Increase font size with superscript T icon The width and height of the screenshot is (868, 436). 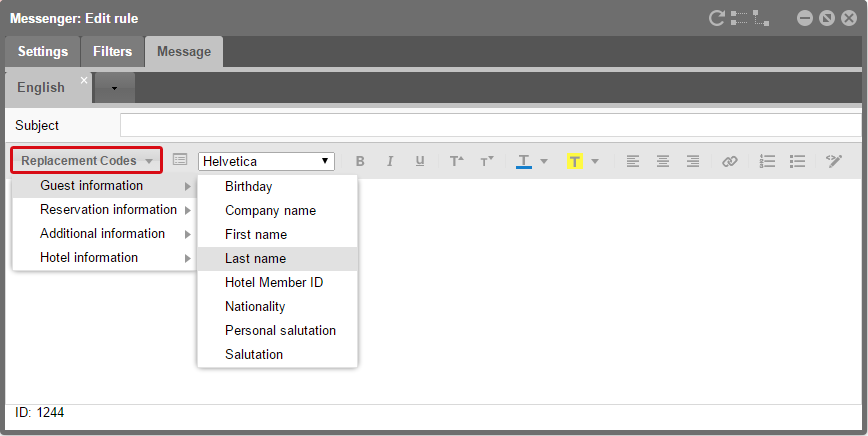coord(456,161)
